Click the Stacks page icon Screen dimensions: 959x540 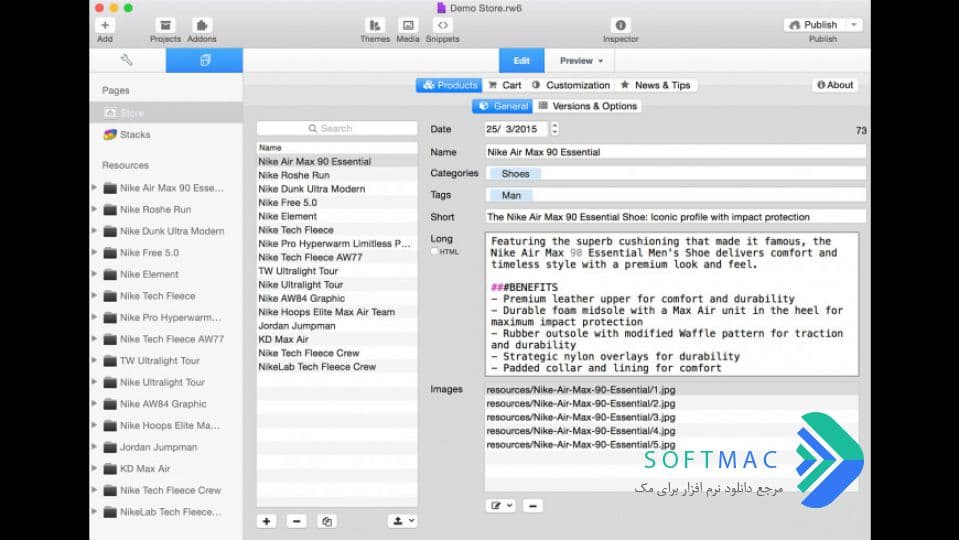point(110,135)
